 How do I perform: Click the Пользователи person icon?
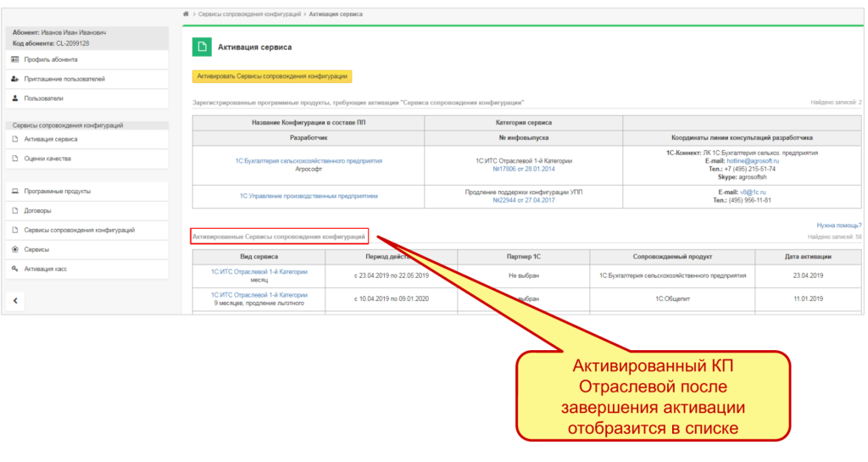15,98
